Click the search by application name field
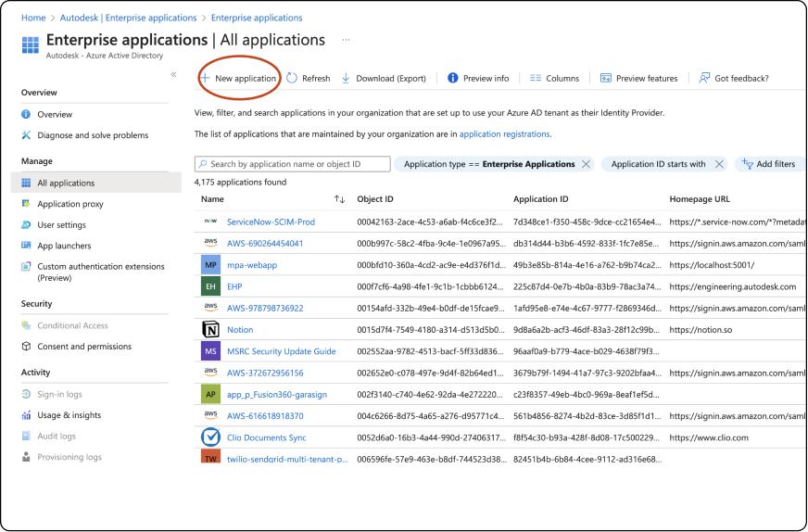808x532 pixels. click(x=291, y=164)
